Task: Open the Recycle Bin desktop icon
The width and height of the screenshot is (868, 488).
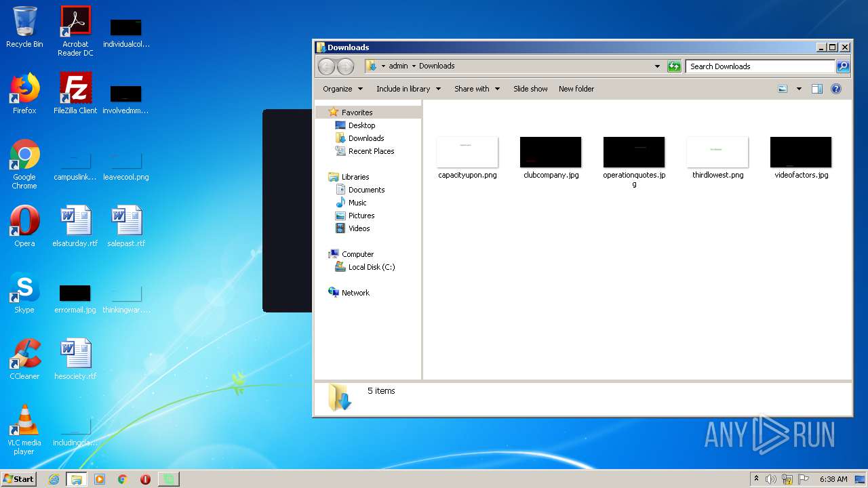Action: coord(24,28)
